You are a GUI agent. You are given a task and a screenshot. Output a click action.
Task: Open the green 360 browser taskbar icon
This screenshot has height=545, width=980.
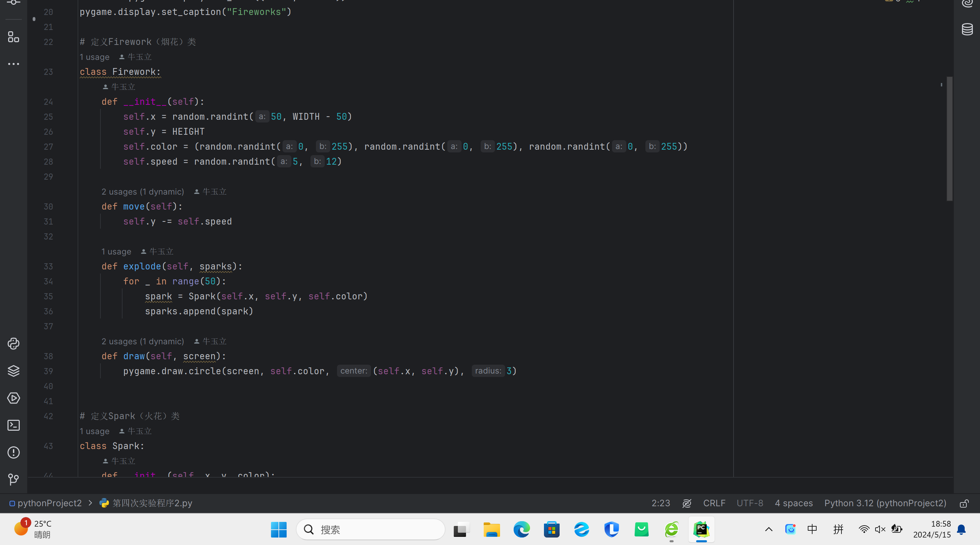click(x=671, y=529)
